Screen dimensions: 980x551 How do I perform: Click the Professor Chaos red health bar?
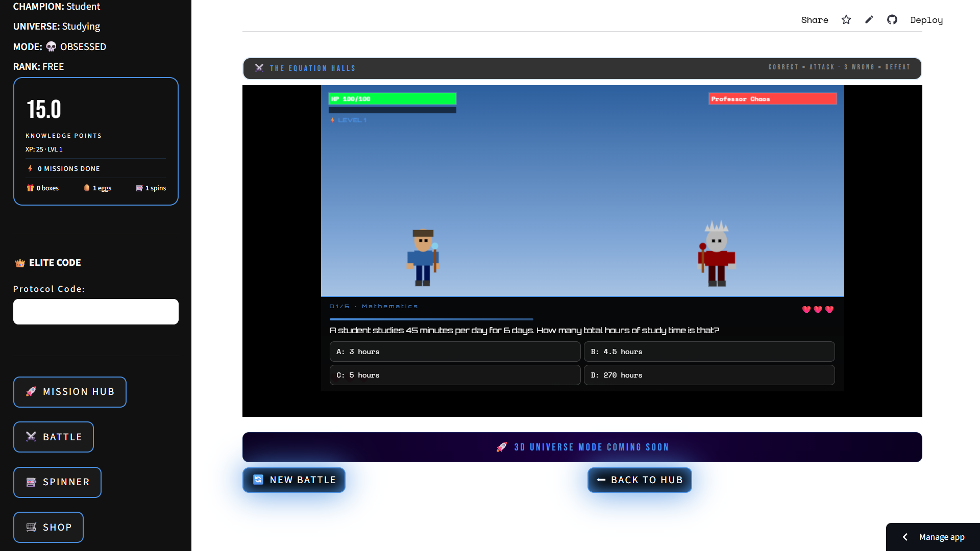point(772,99)
